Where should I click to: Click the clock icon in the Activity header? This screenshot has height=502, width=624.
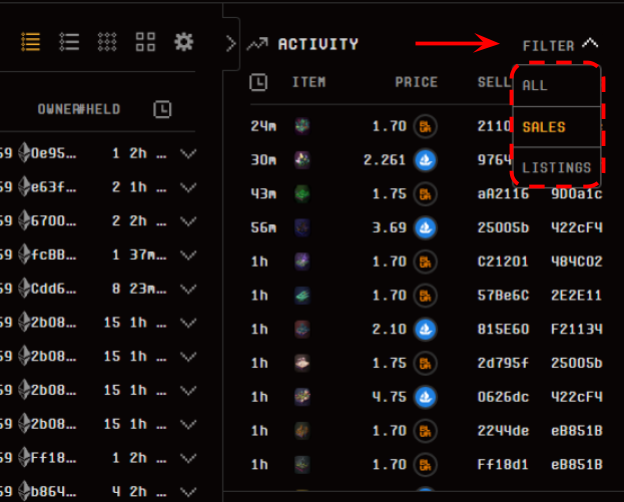tap(258, 82)
